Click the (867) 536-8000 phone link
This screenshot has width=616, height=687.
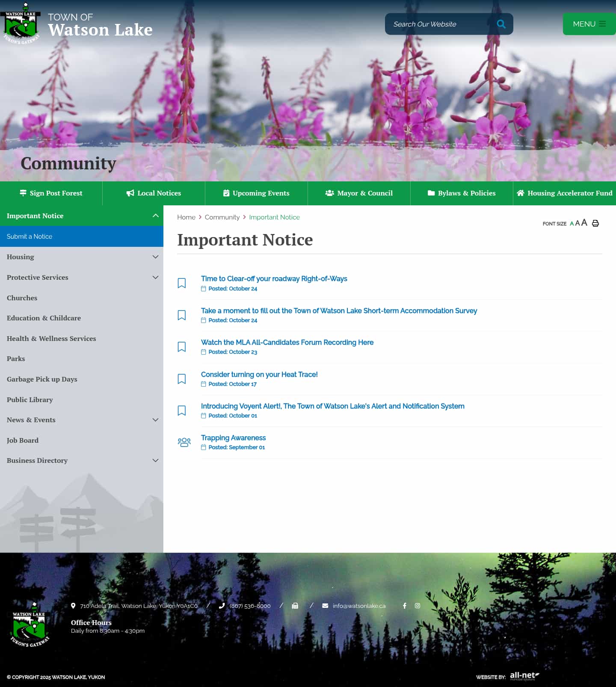250,606
